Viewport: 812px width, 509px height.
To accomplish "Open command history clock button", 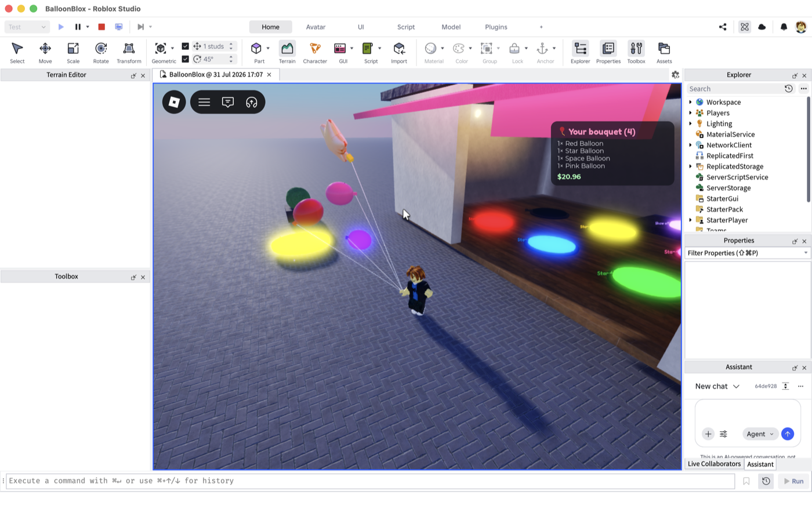I will [766, 481].
